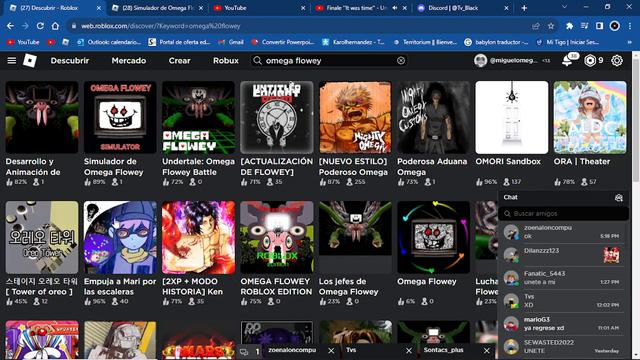Viewport: 640px width, 360px height.
Task: Share this page icon in address bar
Action: [536, 26]
